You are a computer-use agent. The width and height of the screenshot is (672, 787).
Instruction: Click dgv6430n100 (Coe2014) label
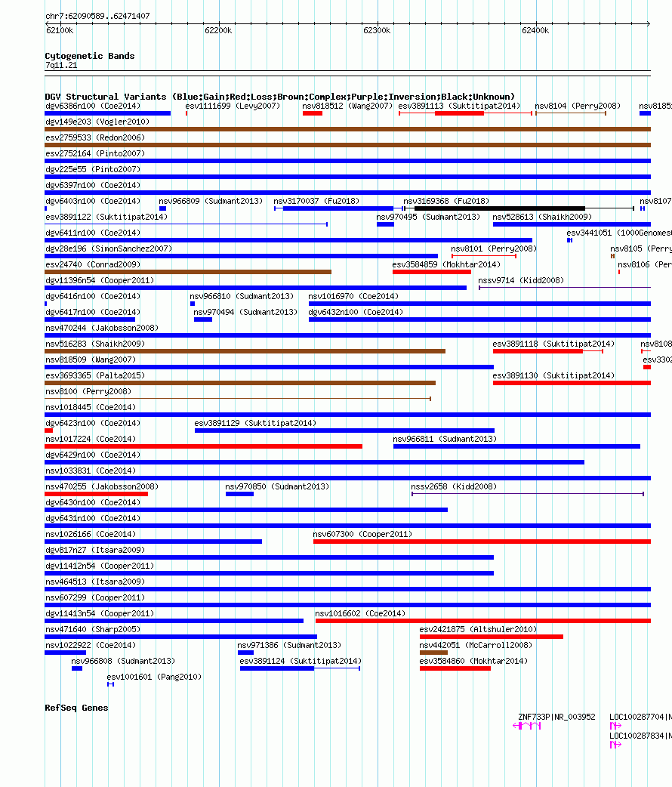tap(93, 502)
